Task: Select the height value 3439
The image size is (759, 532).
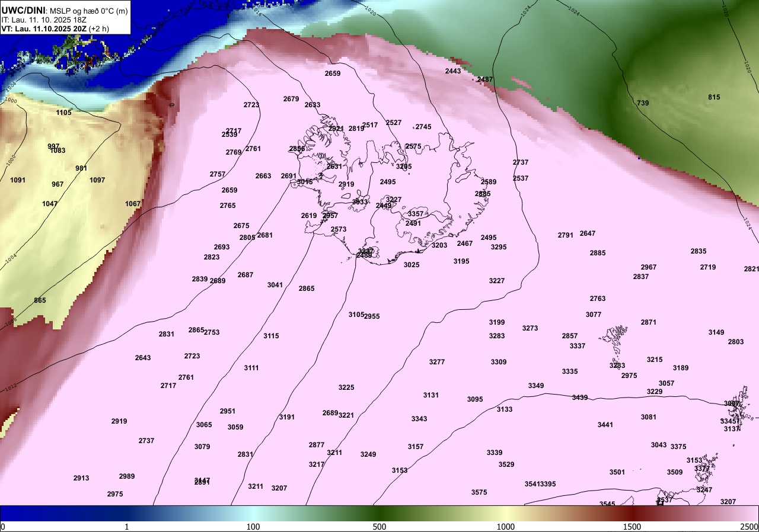Action: click(580, 398)
